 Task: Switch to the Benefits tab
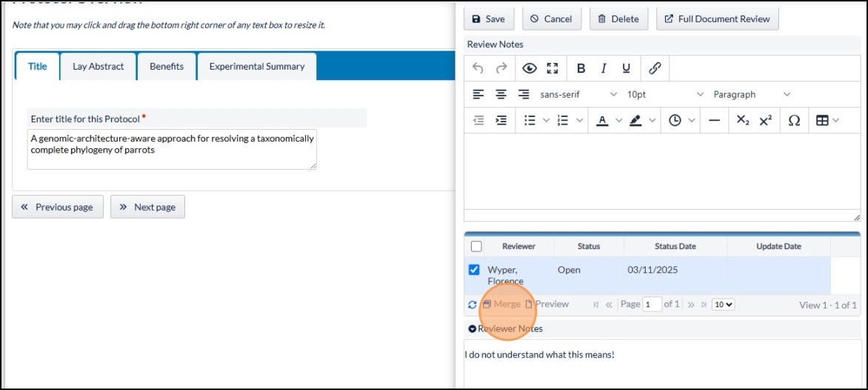click(167, 67)
